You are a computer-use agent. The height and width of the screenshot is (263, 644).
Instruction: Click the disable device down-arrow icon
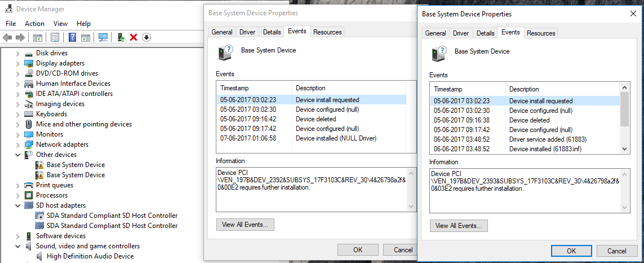(146, 38)
